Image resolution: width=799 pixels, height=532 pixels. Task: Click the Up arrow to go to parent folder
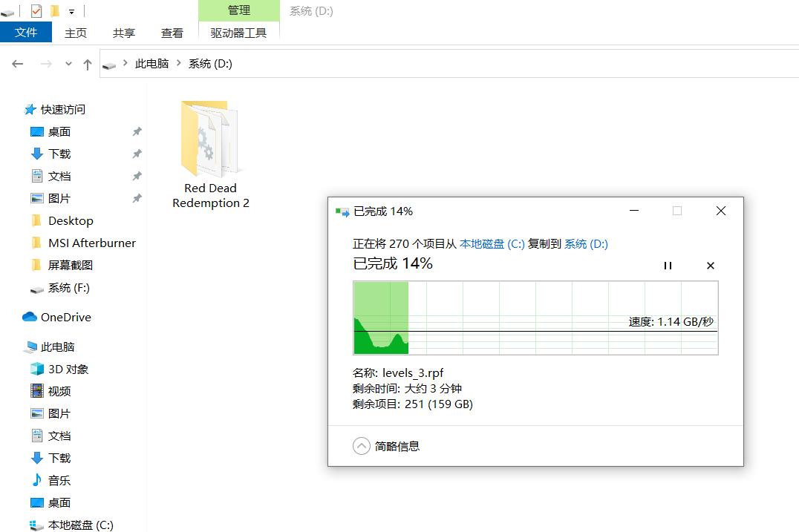point(87,64)
